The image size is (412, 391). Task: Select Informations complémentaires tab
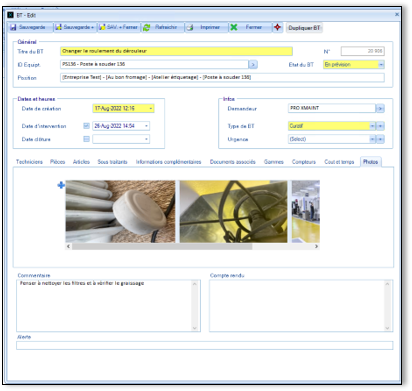point(168,162)
